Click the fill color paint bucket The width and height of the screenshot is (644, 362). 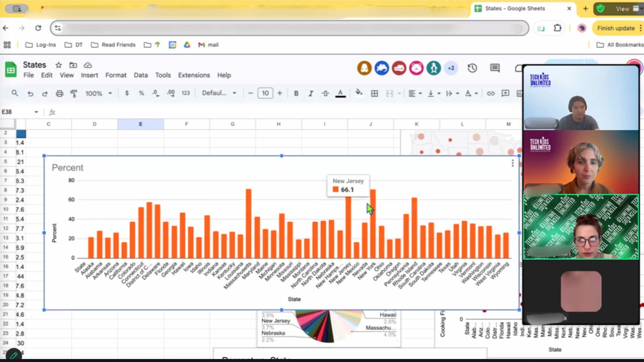point(359,93)
